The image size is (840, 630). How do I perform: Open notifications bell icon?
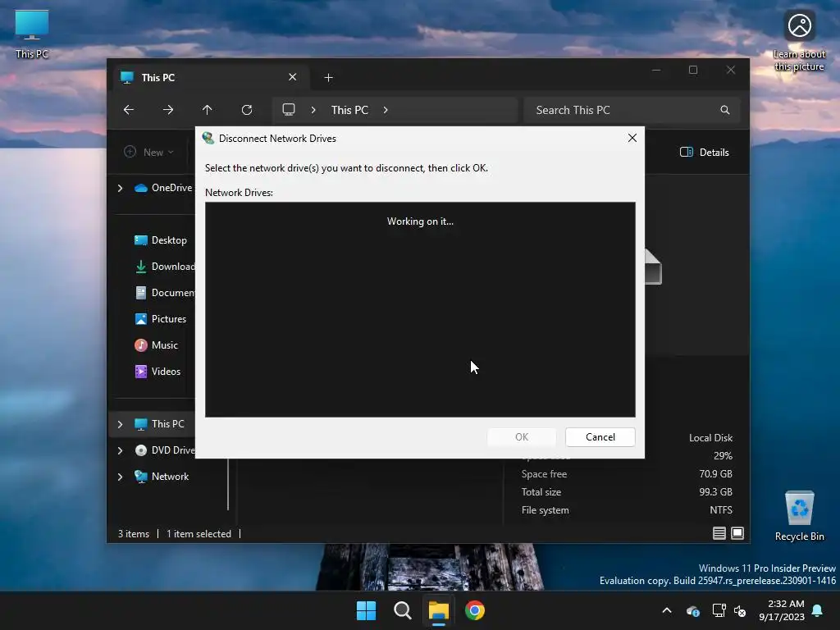[818, 610]
